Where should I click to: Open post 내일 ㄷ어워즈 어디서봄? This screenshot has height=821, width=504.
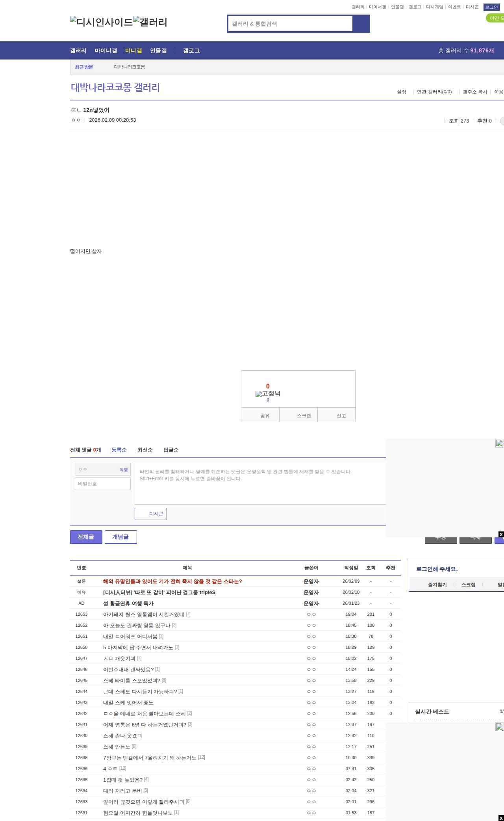point(130,636)
